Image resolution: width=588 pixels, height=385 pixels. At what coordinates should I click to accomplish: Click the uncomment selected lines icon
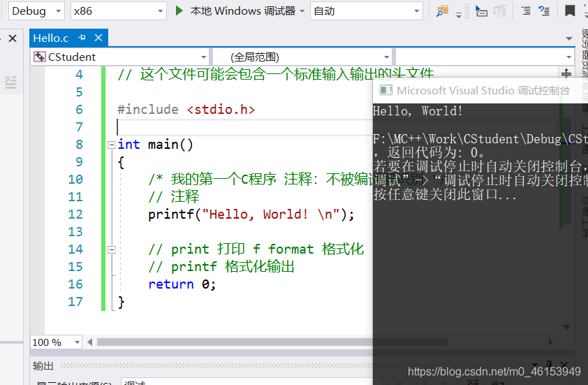(x=544, y=11)
